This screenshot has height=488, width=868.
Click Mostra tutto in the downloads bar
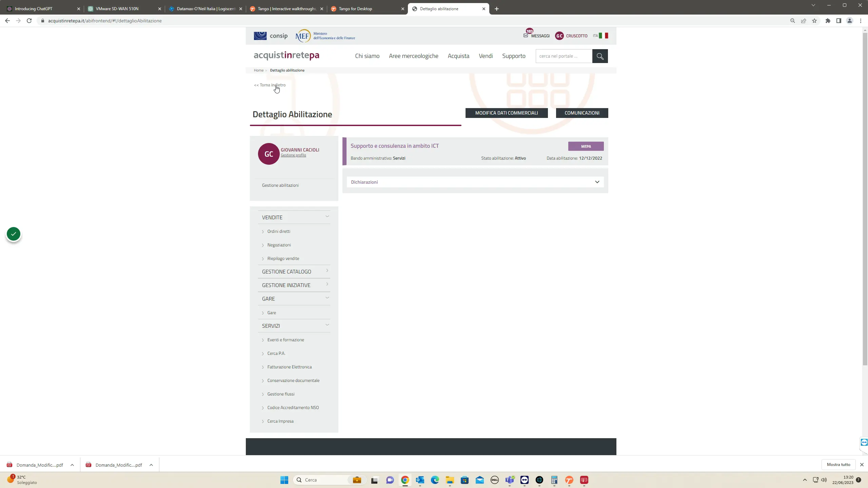coord(839,465)
